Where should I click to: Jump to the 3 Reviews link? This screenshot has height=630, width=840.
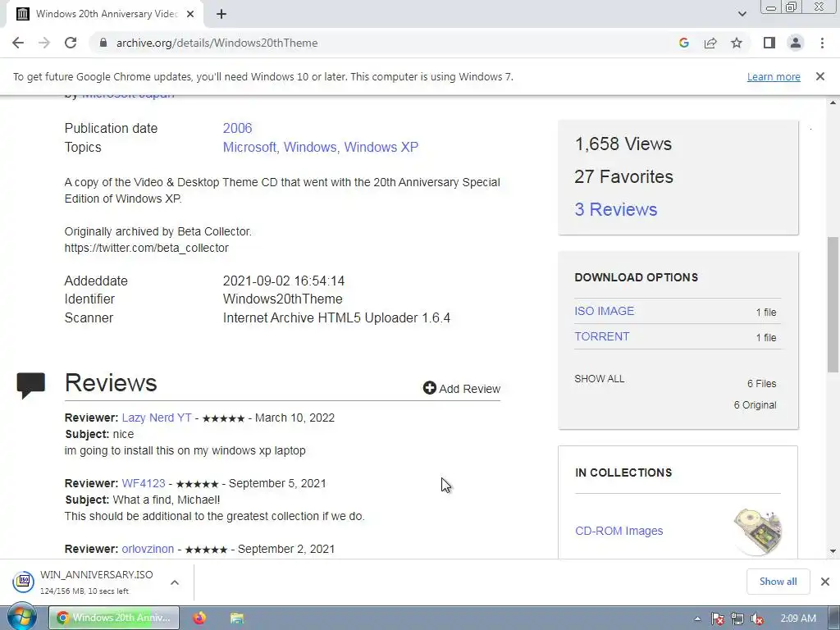click(615, 209)
